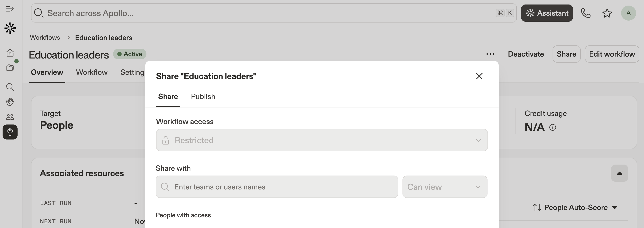Click the star favorites icon
The image size is (644, 228).
(x=607, y=13)
